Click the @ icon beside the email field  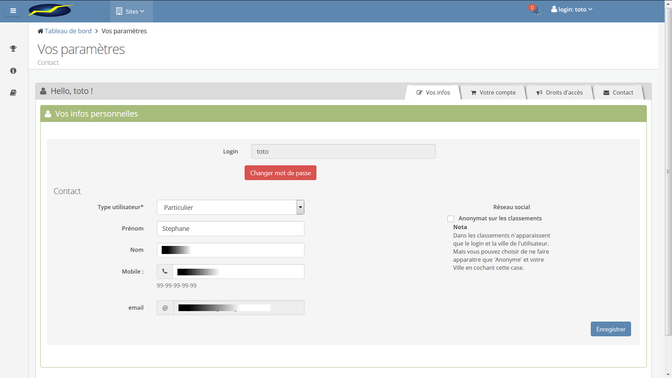[165, 308]
